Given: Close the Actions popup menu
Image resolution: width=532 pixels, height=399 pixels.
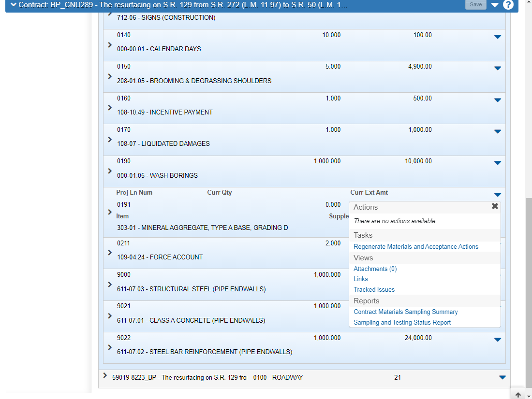Looking at the screenshot, I should 495,206.
